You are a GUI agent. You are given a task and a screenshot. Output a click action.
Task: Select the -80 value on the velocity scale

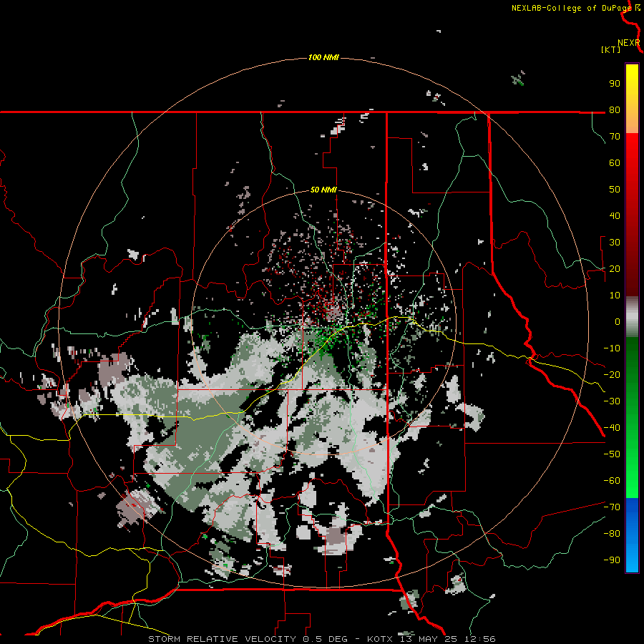coord(612,534)
